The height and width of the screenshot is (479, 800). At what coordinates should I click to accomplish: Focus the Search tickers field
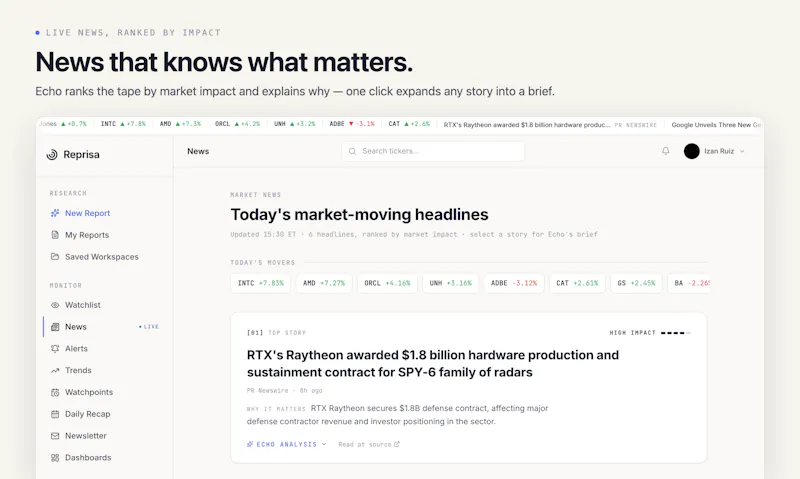point(433,151)
